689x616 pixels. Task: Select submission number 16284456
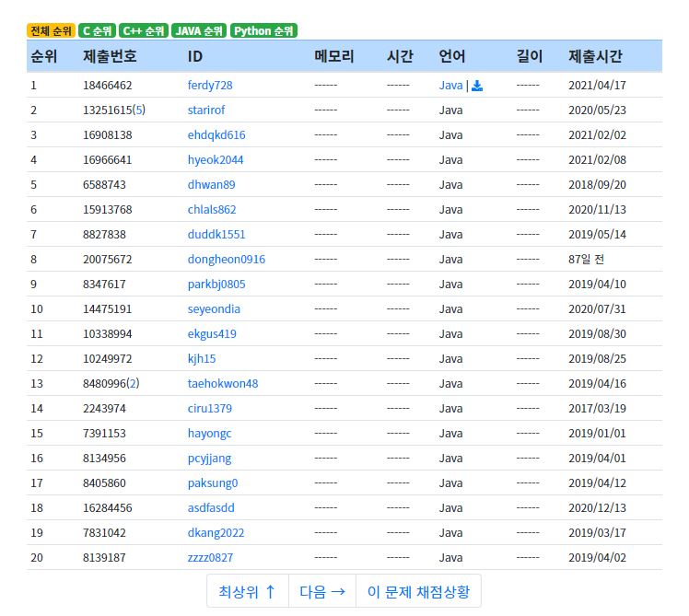(107, 508)
